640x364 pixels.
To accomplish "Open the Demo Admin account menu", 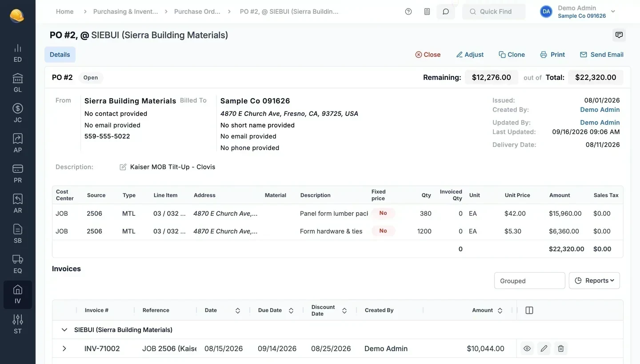I will [x=578, y=12].
